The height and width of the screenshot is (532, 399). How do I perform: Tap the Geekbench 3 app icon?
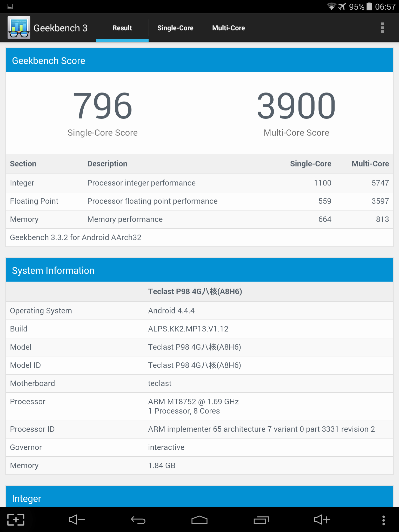click(x=19, y=28)
